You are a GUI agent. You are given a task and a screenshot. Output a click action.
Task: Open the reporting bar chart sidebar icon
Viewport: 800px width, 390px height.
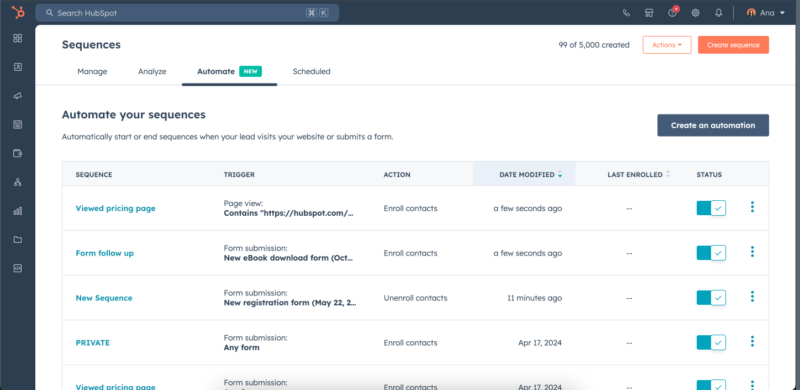click(x=18, y=211)
